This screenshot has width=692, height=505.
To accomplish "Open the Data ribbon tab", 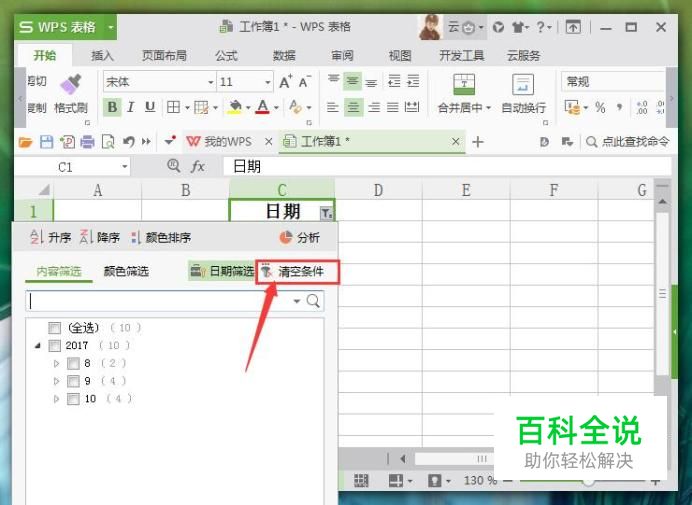I will click(284, 56).
